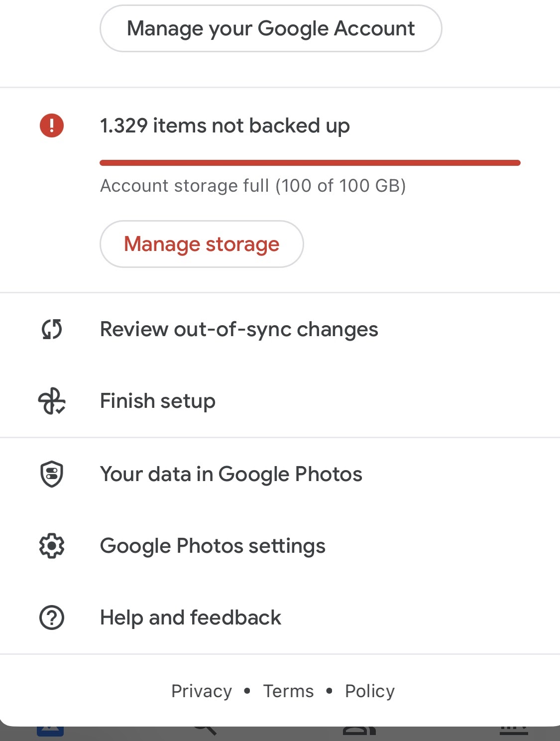Open Manage your Google Account
Image resolution: width=560 pixels, height=741 pixels.
tap(271, 28)
